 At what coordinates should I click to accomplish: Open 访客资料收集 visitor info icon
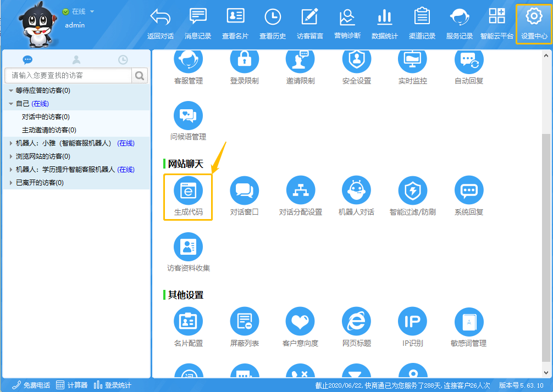click(x=188, y=247)
